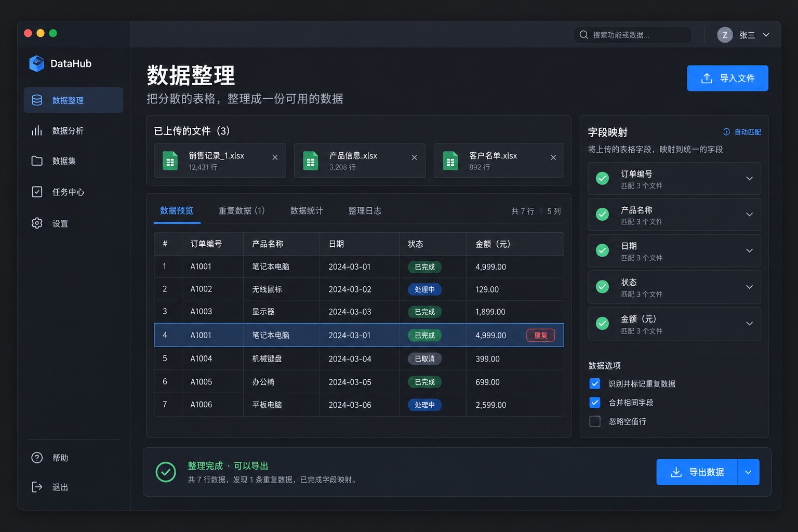Click the 帮助 question mark icon
This screenshot has width=798, height=532.
click(x=37, y=458)
